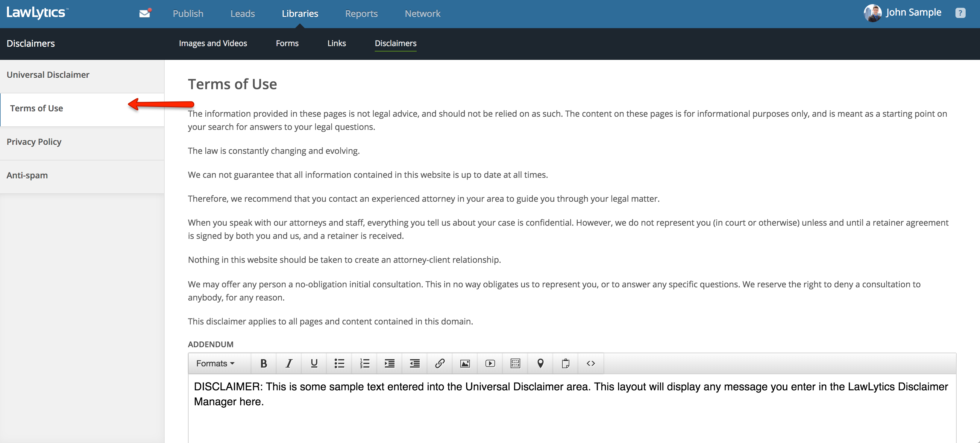Screen dimensions: 980x443
Task: Insert a form using the dotted-table icon
Action: click(x=515, y=363)
